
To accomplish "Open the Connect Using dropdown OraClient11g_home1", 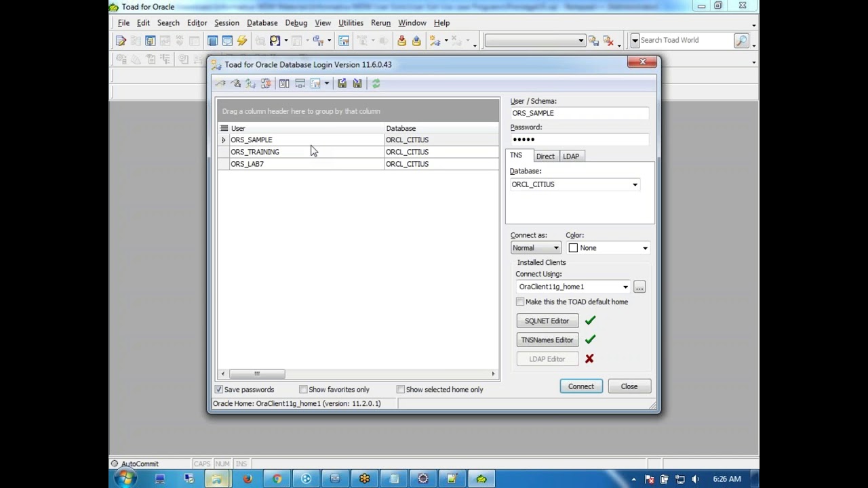I will (625, 287).
